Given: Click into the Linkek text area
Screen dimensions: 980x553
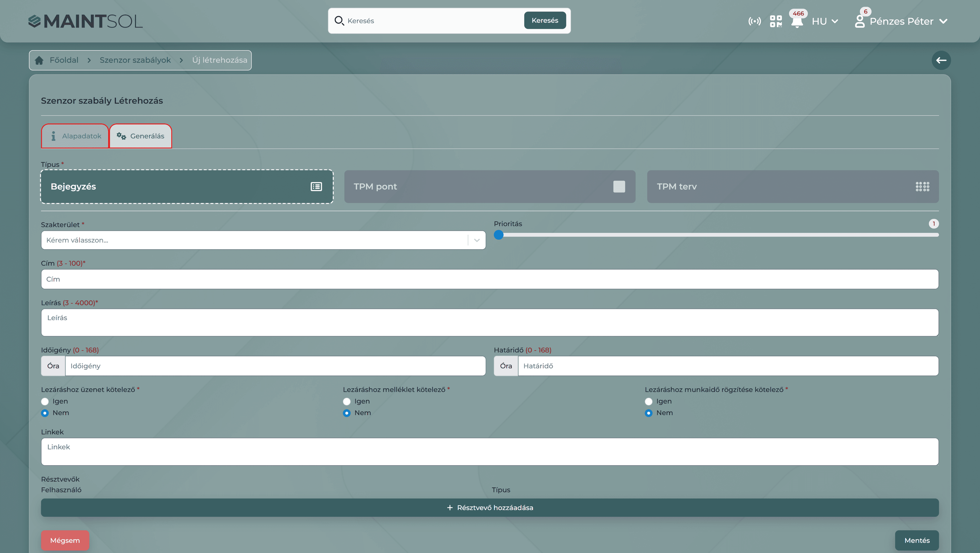Looking at the screenshot, I should 490,452.
